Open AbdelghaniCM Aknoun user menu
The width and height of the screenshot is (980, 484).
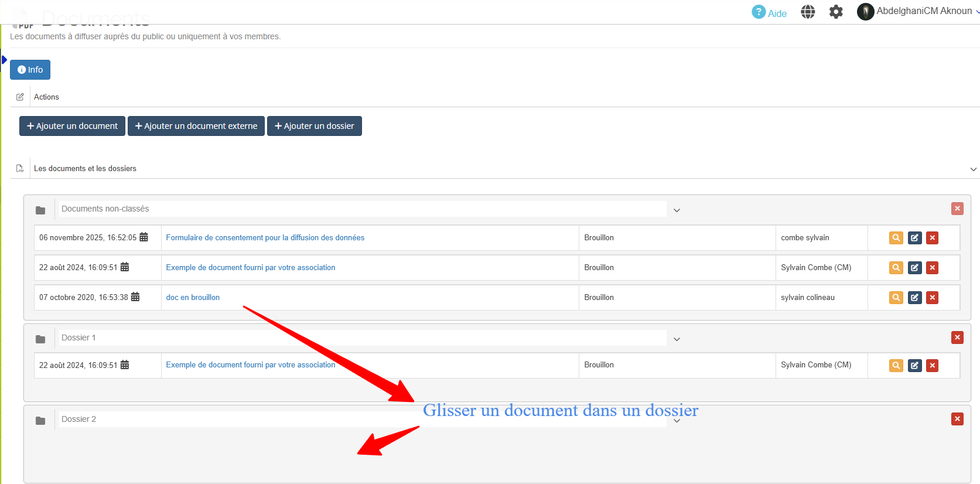917,11
